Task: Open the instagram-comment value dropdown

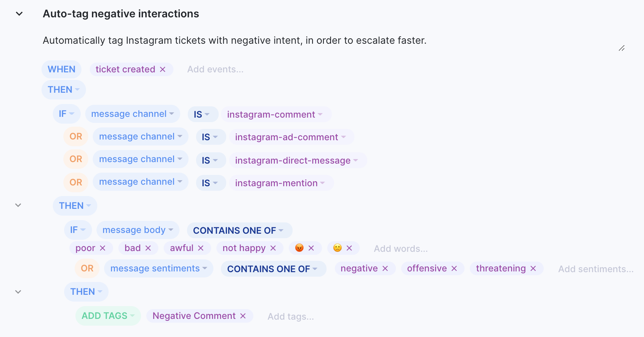Action: click(276, 115)
